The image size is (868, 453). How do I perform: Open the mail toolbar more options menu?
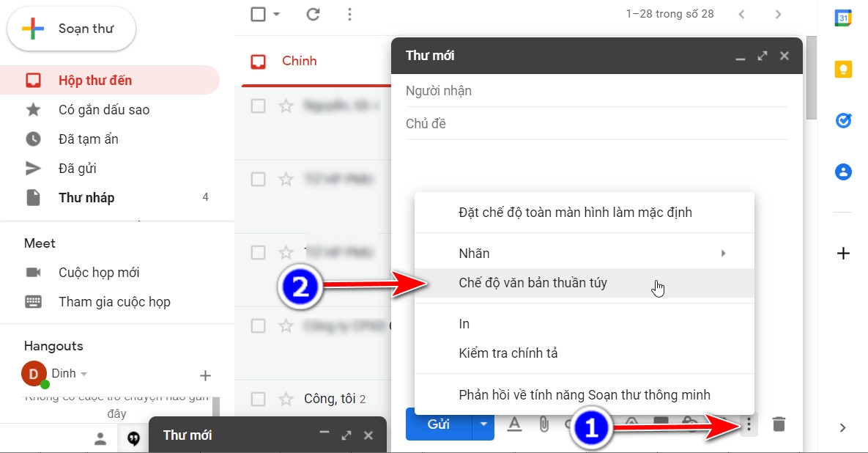coord(349,14)
